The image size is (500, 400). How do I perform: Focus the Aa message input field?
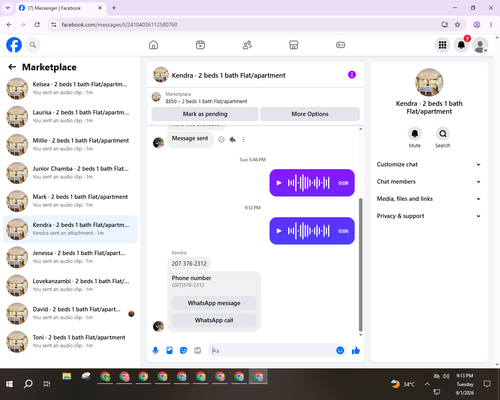pyautogui.click(x=272, y=350)
